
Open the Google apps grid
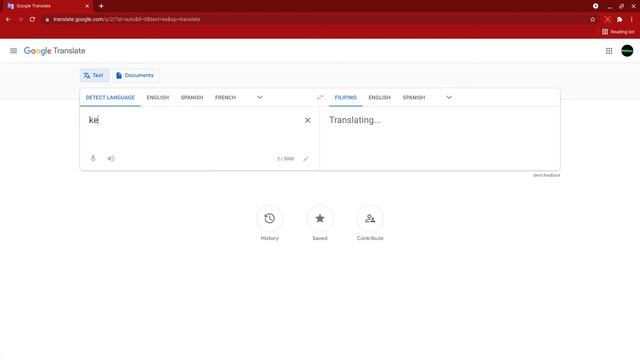coord(609,51)
